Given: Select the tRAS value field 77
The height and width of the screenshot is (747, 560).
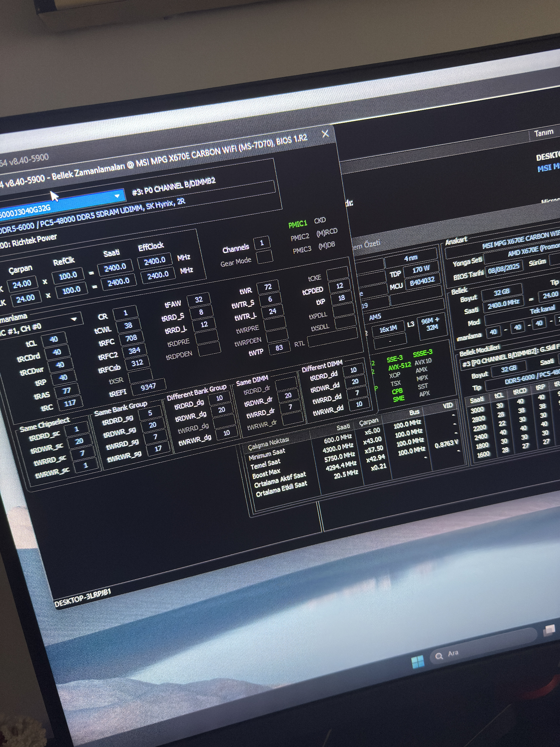Looking at the screenshot, I should click(x=66, y=391).
